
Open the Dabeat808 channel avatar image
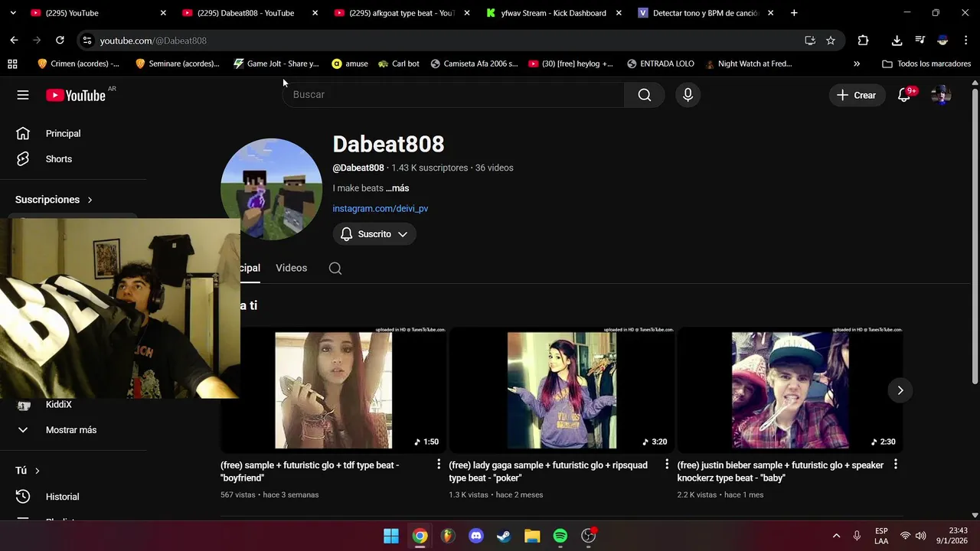pos(272,189)
